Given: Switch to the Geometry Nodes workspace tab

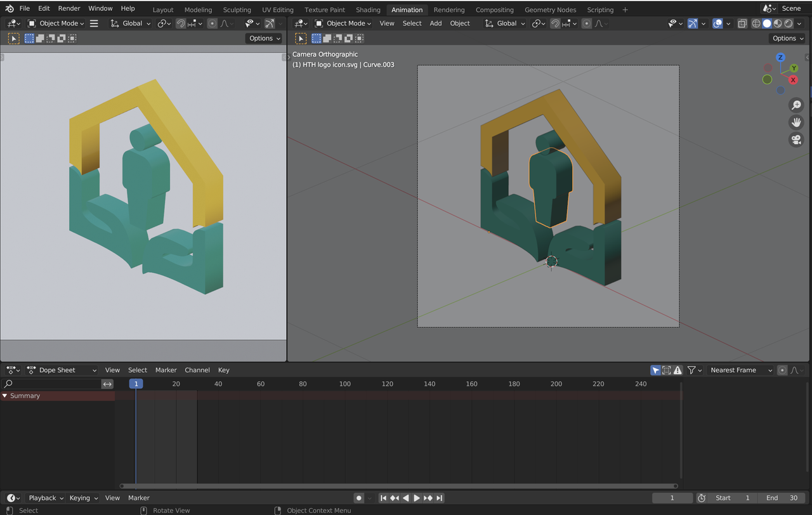Looking at the screenshot, I should [x=551, y=10].
